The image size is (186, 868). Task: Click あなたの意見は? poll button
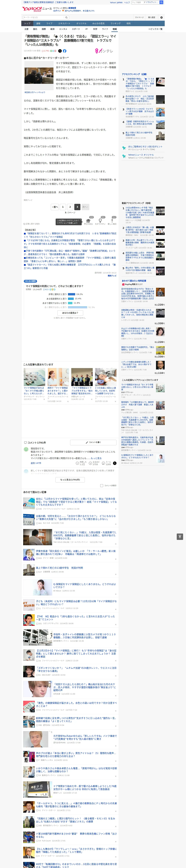coord(70,313)
